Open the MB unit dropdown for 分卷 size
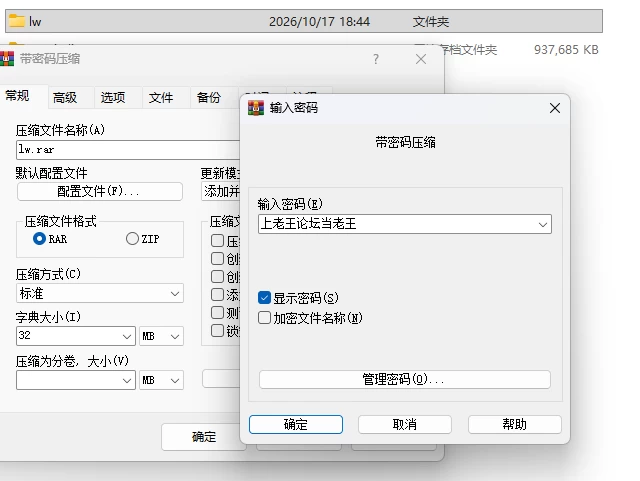Screen dimensions: 640x481 point(161,380)
